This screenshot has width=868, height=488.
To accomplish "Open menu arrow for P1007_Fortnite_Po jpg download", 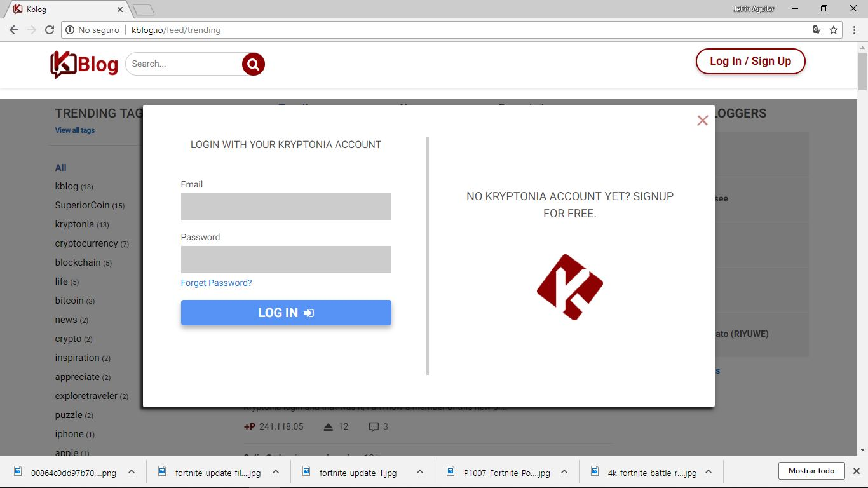I will click(x=564, y=471).
